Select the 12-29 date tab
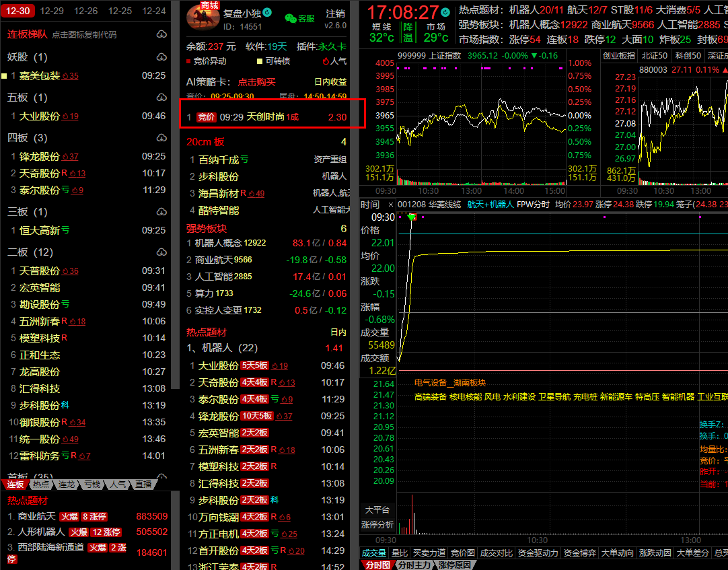Viewport: 728px width, 570px height. coord(52,11)
